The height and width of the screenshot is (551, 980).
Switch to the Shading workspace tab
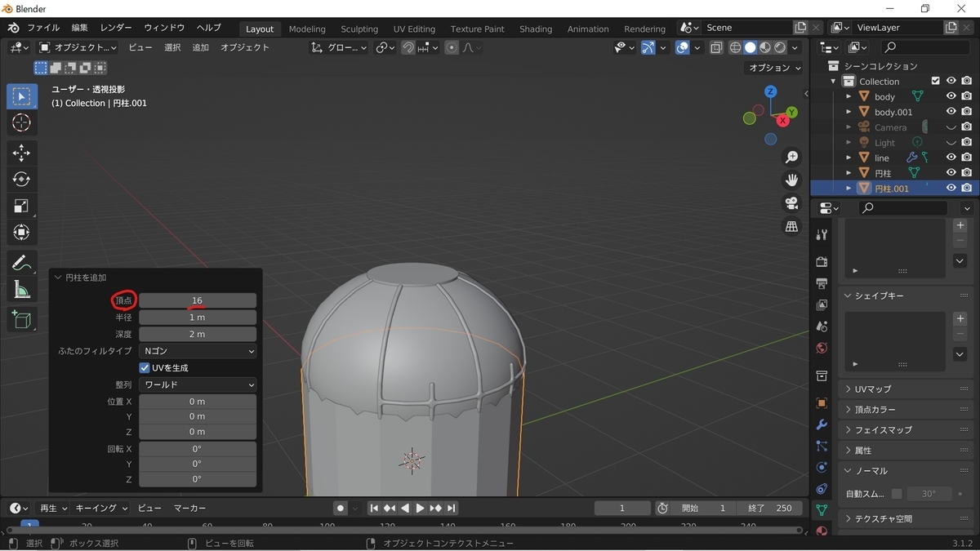pos(536,29)
